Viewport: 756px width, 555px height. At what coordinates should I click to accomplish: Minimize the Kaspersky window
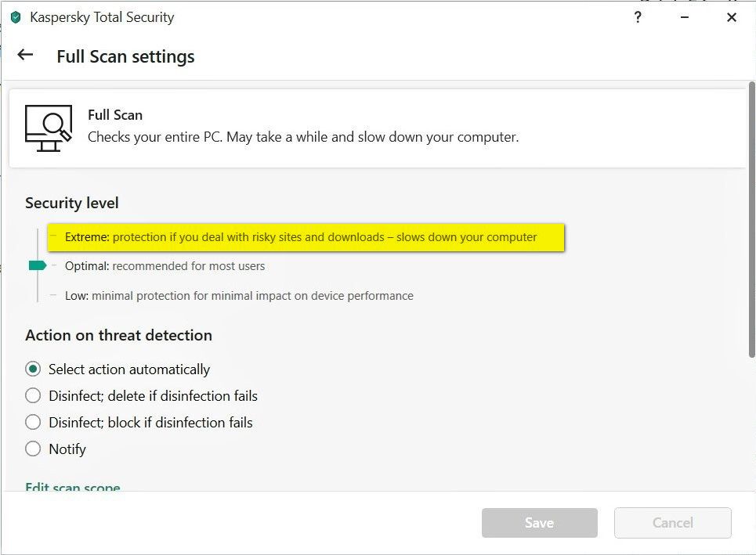point(685,17)
